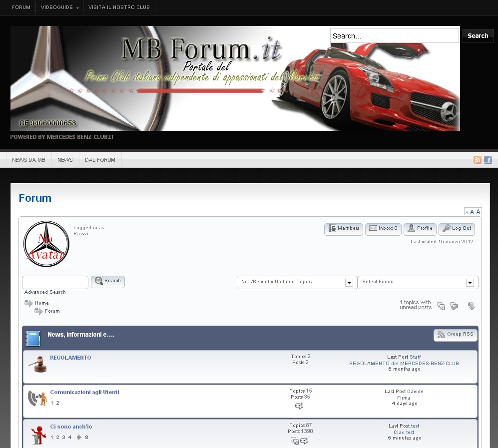The width and height of the screenshot is (498, 448).
Task: Open News, informazioni e.... category title
Action: click(81, 335)
